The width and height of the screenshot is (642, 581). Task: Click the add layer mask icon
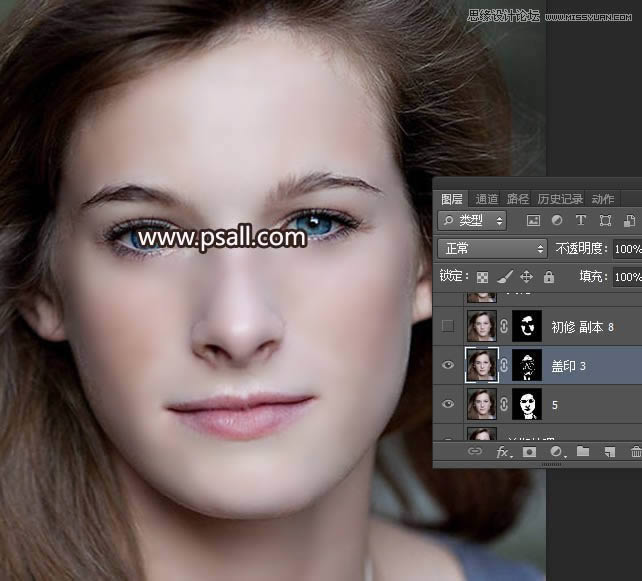pyautogui.click(x=530, y=452)
